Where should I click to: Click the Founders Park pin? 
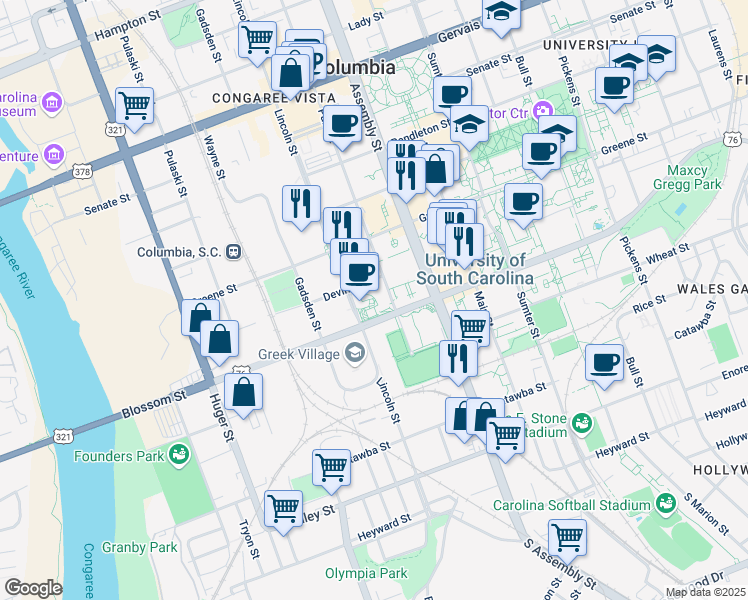(x=180, y=455)
